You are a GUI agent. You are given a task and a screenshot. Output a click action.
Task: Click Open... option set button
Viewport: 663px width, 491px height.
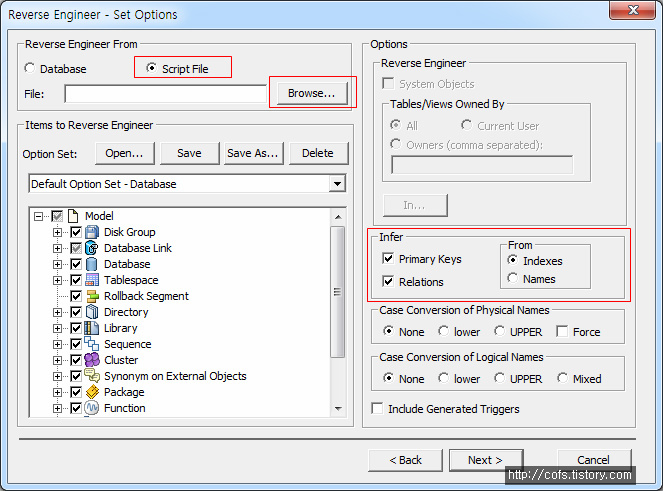[125, 153]
